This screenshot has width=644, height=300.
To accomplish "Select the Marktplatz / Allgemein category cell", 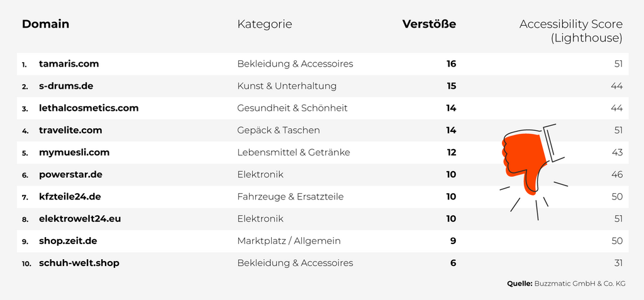I will pos(289,241).
